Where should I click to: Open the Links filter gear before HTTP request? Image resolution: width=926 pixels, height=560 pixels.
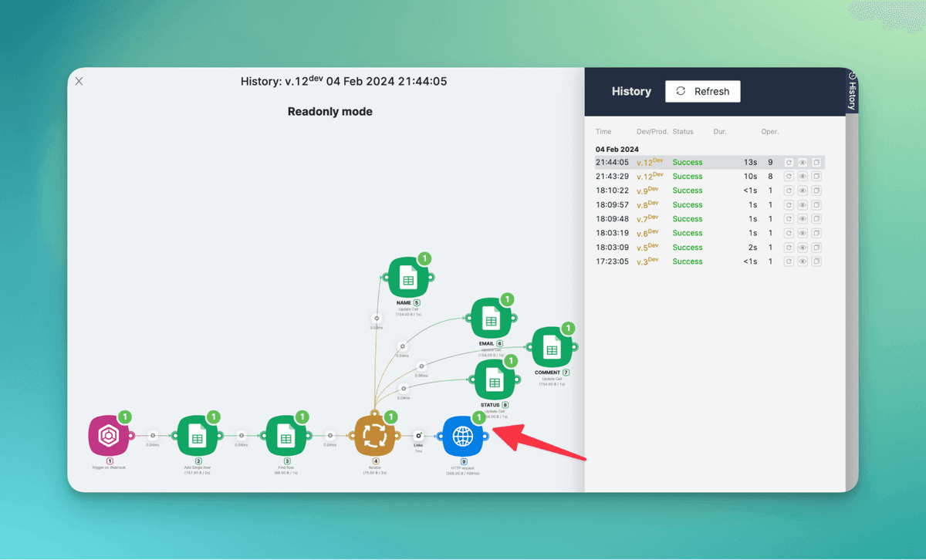(418, 435)
